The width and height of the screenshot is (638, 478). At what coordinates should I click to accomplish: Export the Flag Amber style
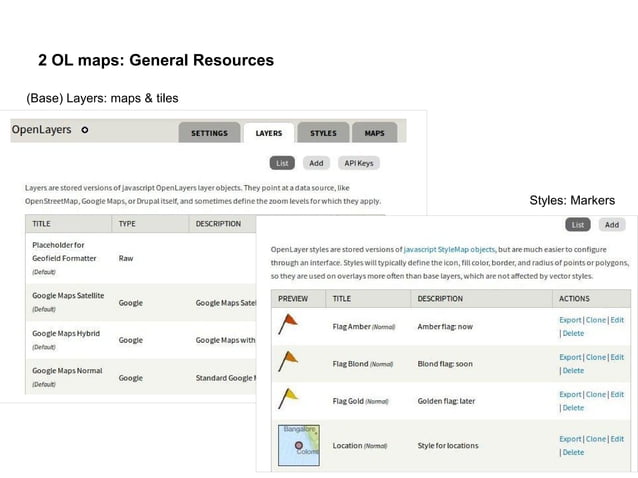coord(570,320)
